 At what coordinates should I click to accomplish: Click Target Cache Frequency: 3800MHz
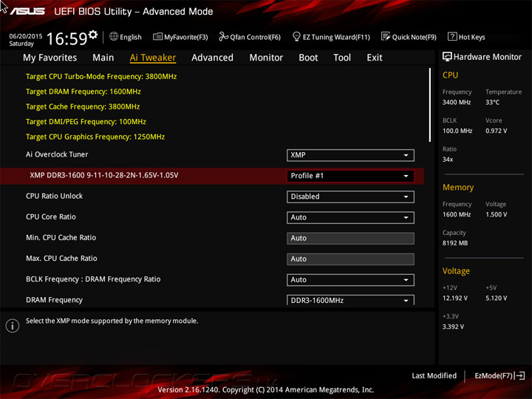coord(83,106)
